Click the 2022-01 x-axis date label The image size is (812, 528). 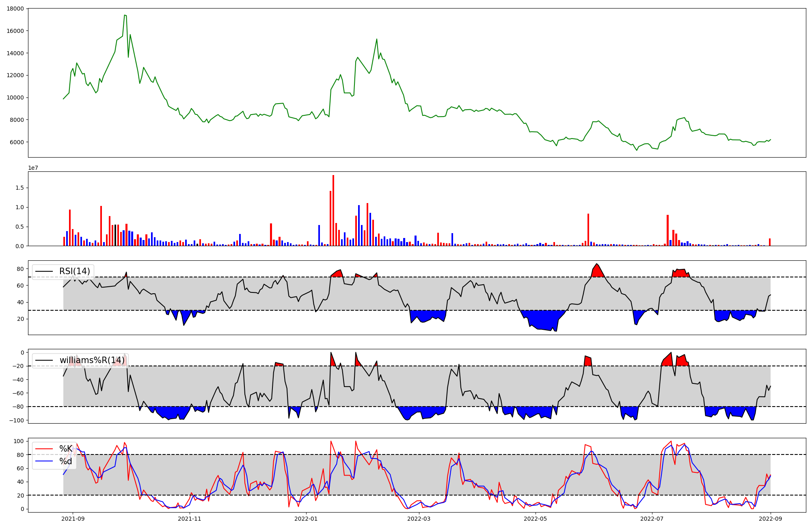click(306, 519)
